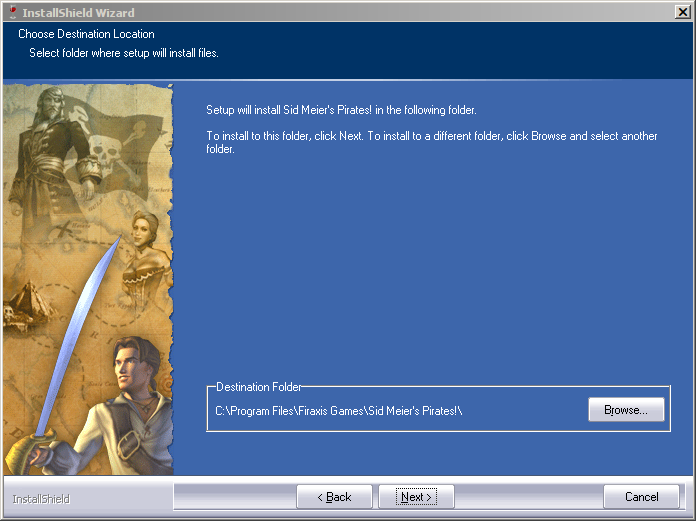Go back with the Back button

(334, 497)
